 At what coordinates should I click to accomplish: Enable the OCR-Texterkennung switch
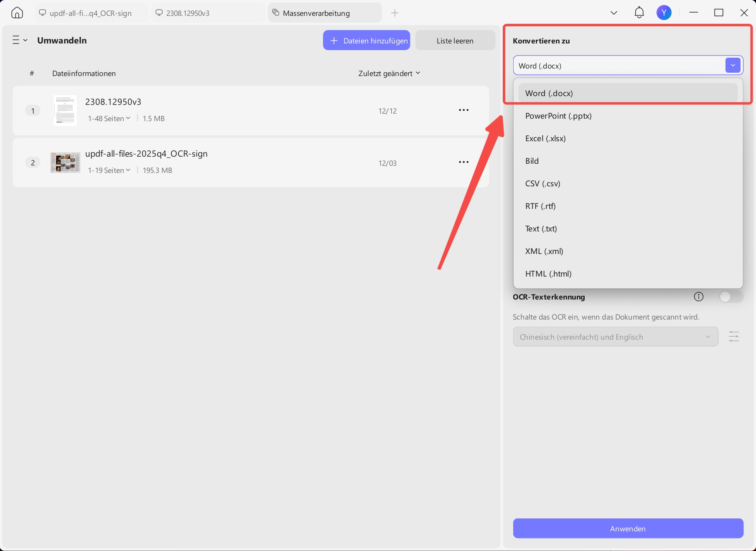click(x=731, y=297)
